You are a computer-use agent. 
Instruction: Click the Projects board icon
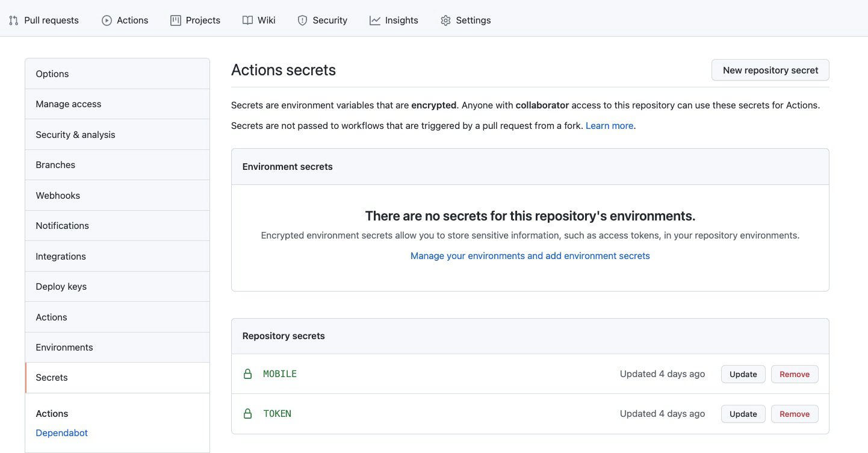point(176,20)
